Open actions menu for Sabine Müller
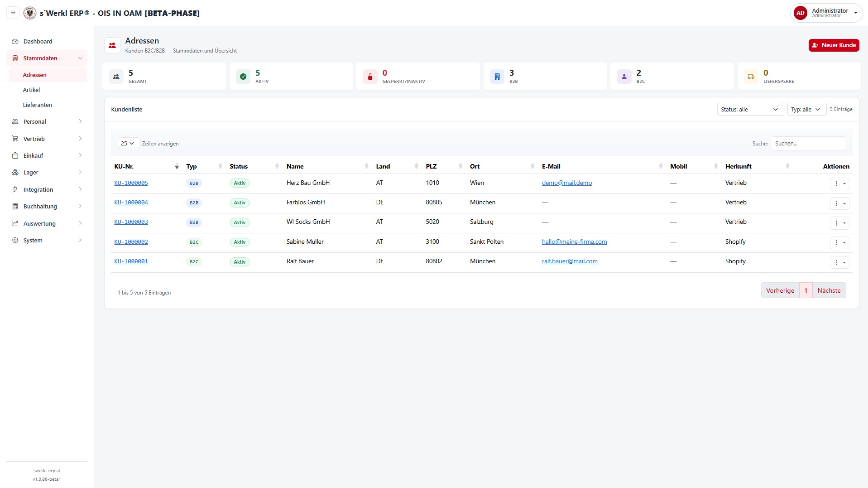868x488 pixels. tap(839, 242)
